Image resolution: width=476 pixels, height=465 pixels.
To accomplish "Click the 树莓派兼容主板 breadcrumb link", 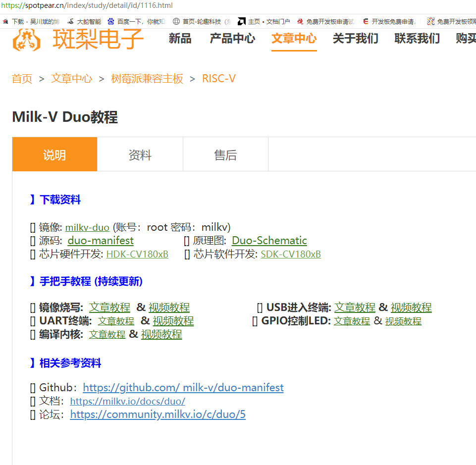I will click(147, 79).
